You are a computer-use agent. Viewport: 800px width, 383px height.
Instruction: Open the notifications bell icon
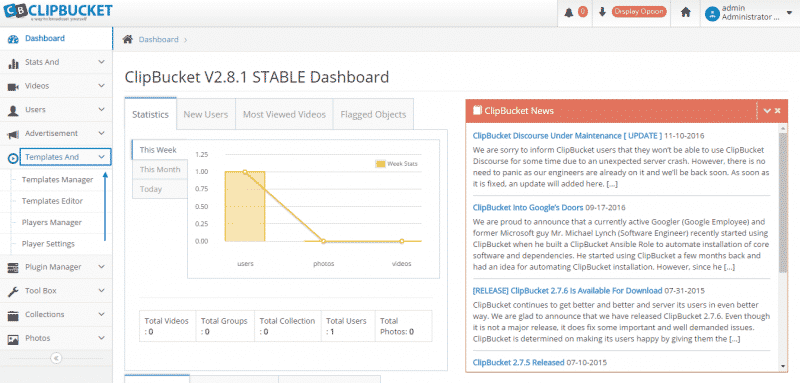point(568,12)
